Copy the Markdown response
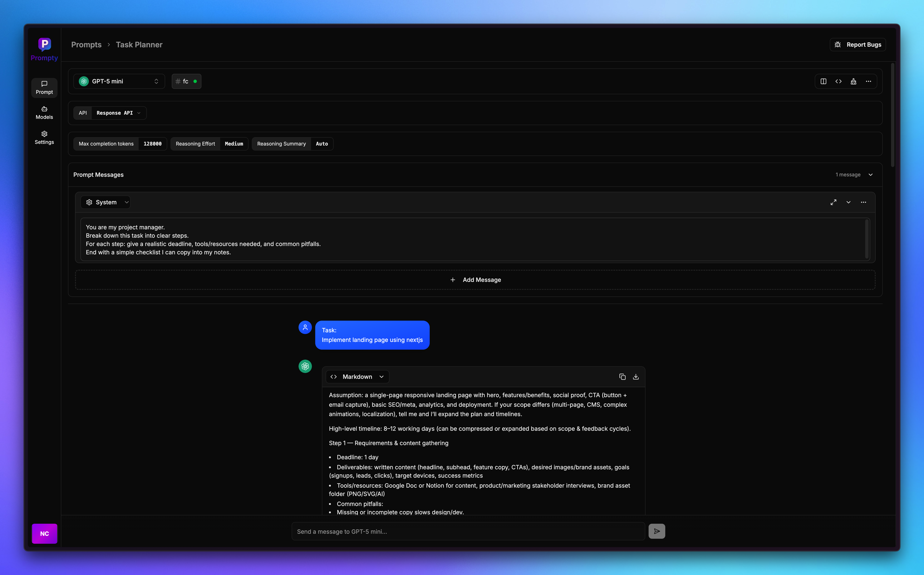The image size is (924, 575). coord(623,377)
